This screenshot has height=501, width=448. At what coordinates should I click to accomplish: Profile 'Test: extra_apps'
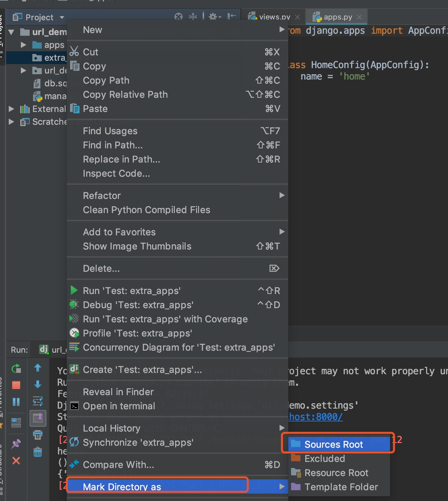point(178,333)
